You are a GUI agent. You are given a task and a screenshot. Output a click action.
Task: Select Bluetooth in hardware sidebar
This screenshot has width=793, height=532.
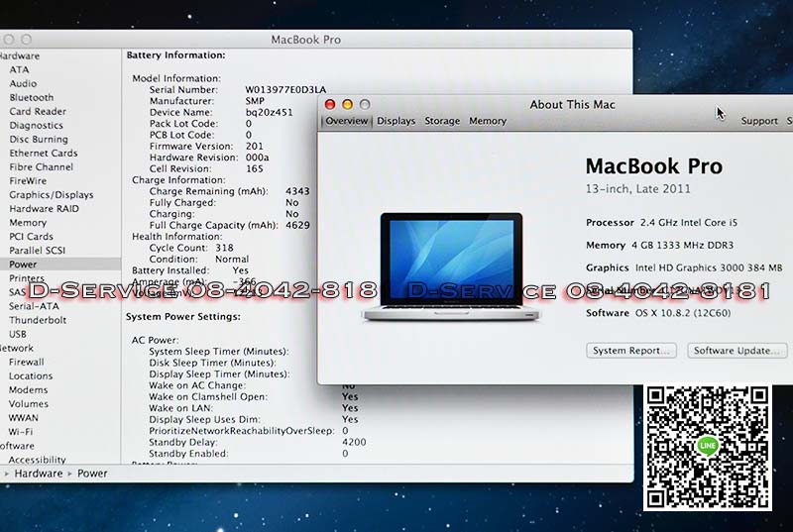pos(32,97)
